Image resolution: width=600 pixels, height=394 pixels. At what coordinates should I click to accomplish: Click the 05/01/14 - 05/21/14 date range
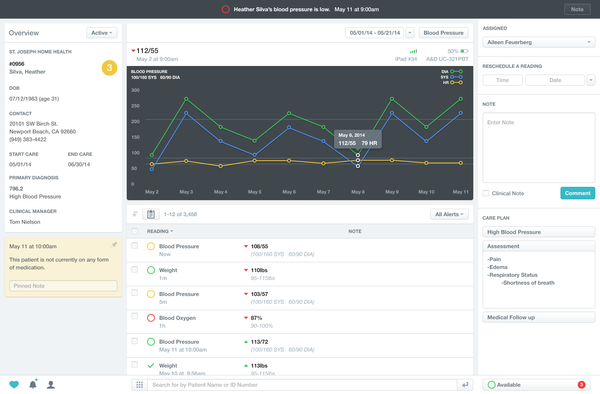click(375, 33)
